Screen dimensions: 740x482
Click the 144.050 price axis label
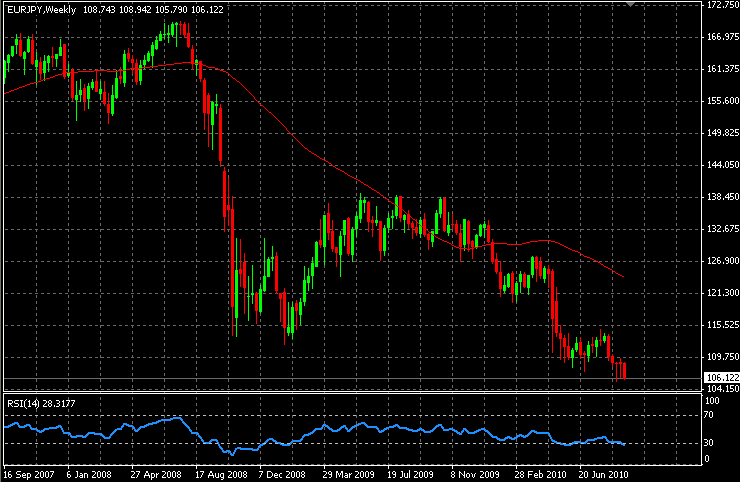pyautogui.click(x=723, y=165)
